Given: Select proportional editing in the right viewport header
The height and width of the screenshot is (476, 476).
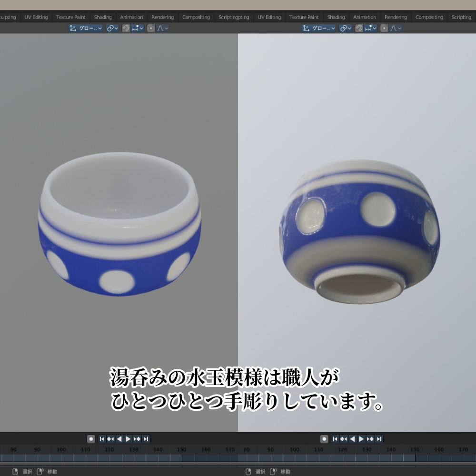Looking at the screenshot, I should point(384,28).
